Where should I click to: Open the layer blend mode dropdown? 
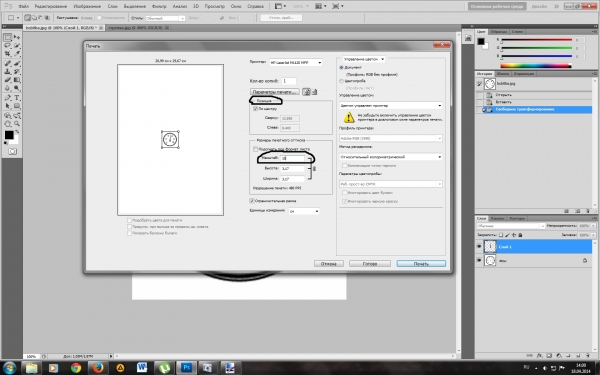[x=510, y=226]
